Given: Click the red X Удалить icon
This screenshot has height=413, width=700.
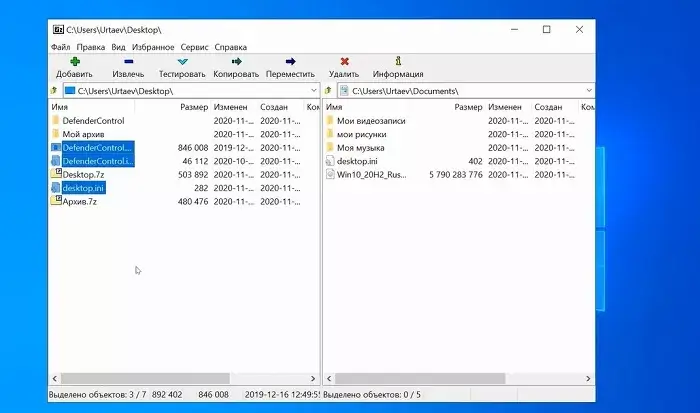Looking at the screenshot, I should [x=344, y=61].
